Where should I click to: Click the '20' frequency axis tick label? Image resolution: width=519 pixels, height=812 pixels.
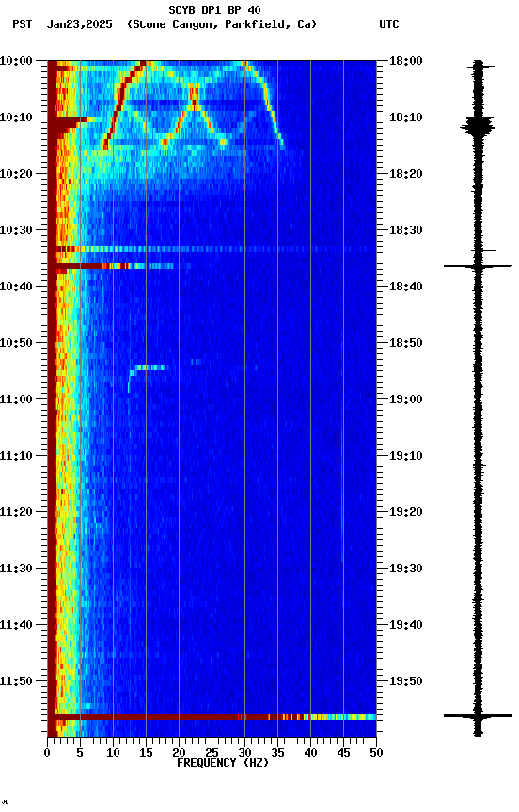tap(179, 753)
